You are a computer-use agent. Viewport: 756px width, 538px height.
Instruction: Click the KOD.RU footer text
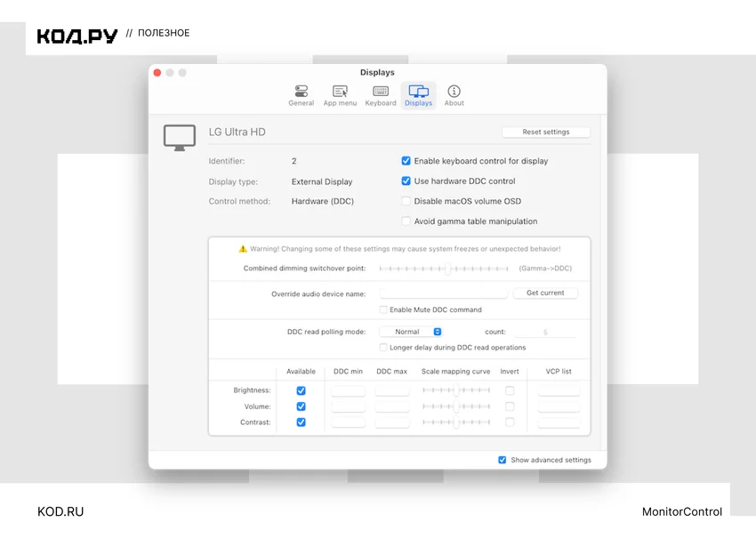click(x=60, y=511)
